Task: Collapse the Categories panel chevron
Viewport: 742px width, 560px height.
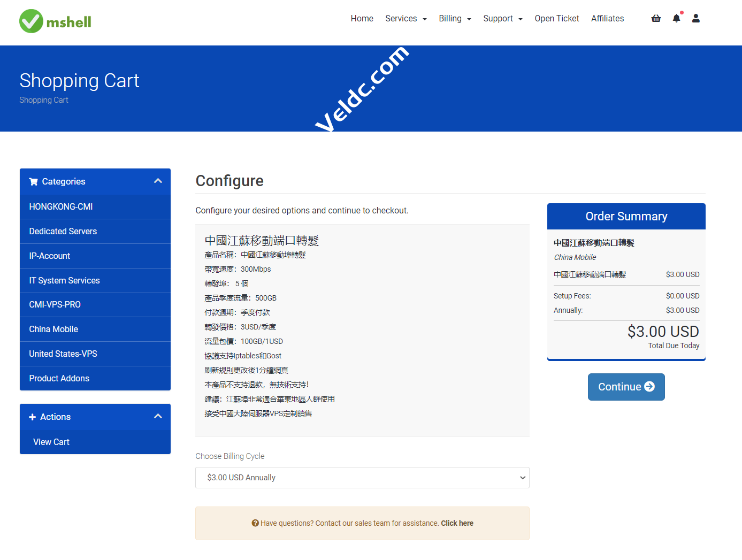Action: [x=158, y=181]
